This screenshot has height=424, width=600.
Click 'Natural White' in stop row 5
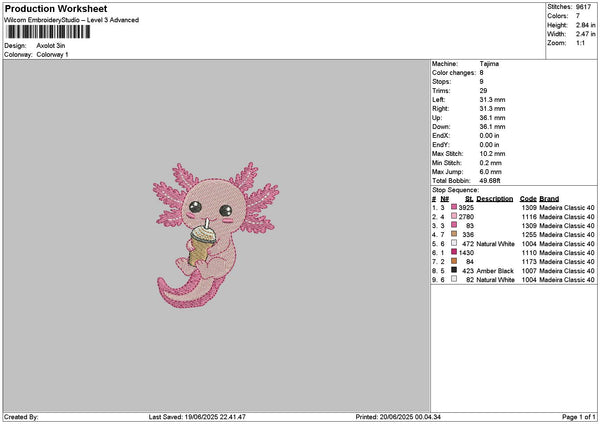496,244
